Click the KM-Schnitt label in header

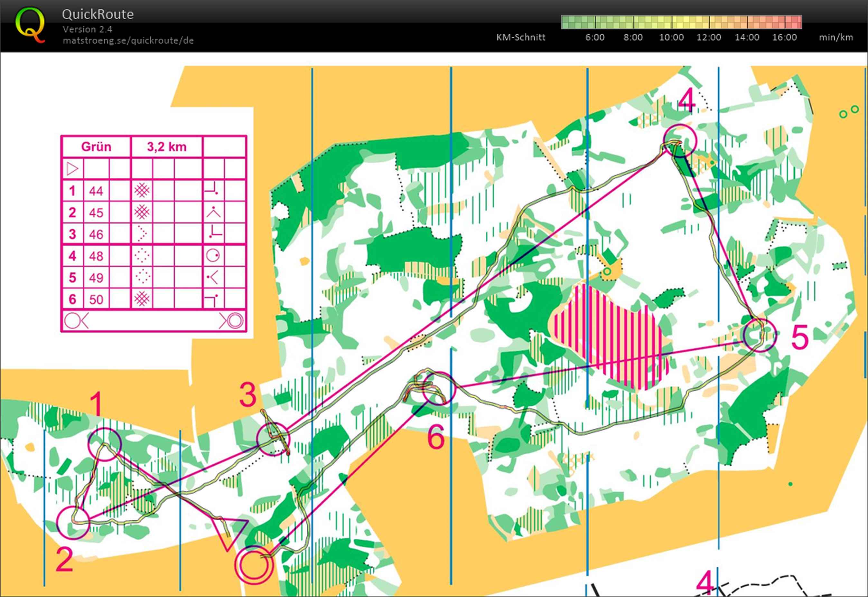(520, 37)
